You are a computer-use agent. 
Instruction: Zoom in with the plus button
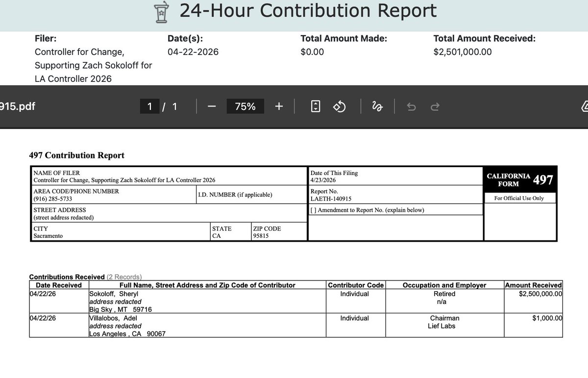point(279,106)
